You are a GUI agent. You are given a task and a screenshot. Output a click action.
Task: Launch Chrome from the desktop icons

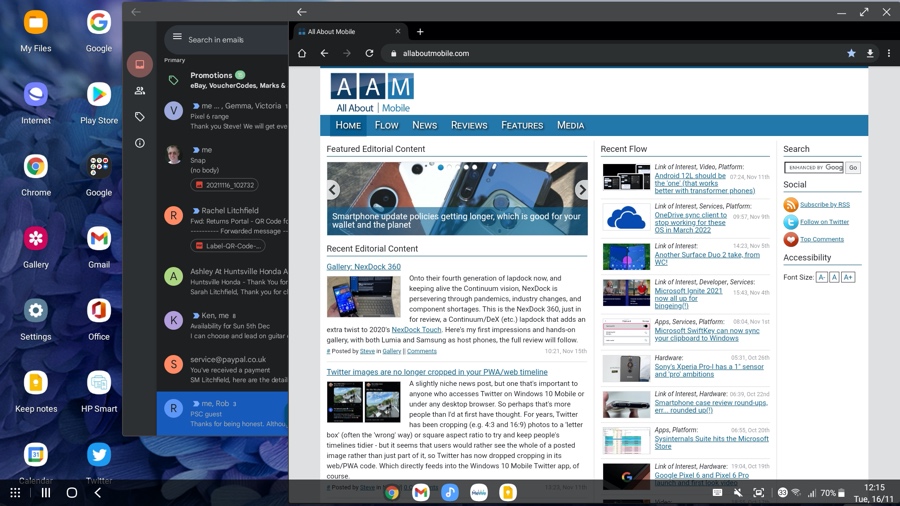tap(36, 166)
